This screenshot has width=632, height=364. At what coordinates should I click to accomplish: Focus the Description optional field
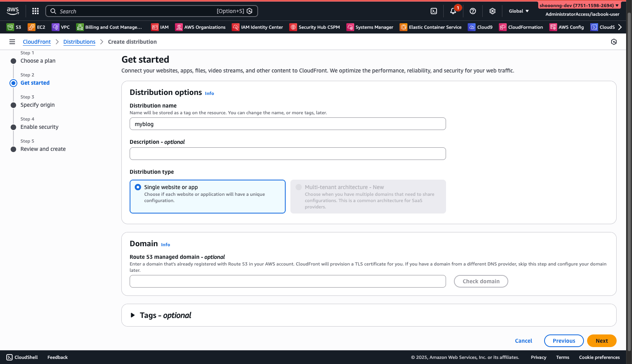click(288, 154)
